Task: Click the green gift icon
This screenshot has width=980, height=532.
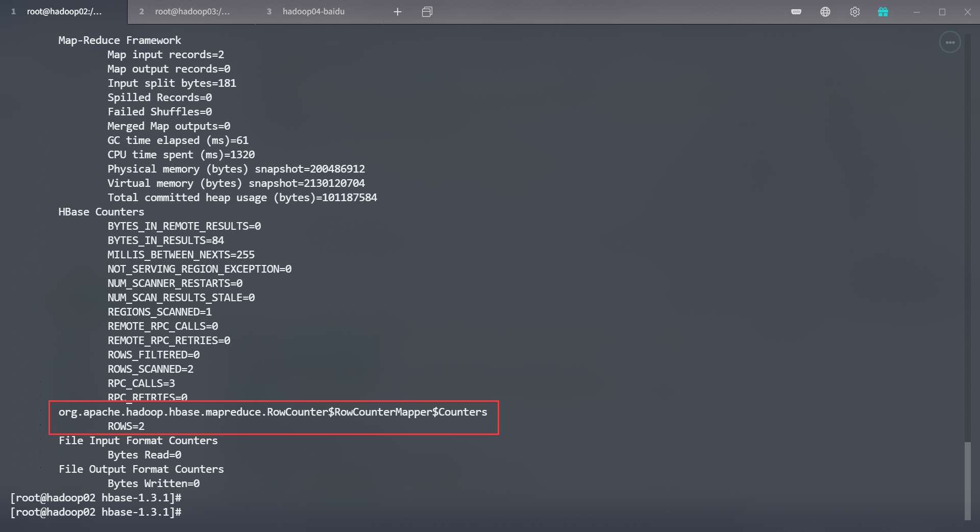Action: [x=883, y=12]
